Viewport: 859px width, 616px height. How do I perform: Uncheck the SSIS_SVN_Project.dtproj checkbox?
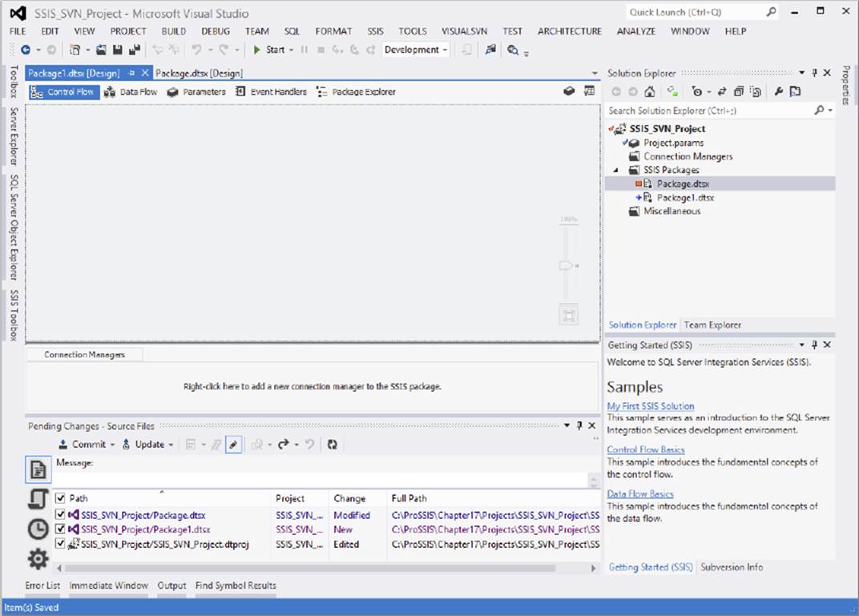point(60,544)
